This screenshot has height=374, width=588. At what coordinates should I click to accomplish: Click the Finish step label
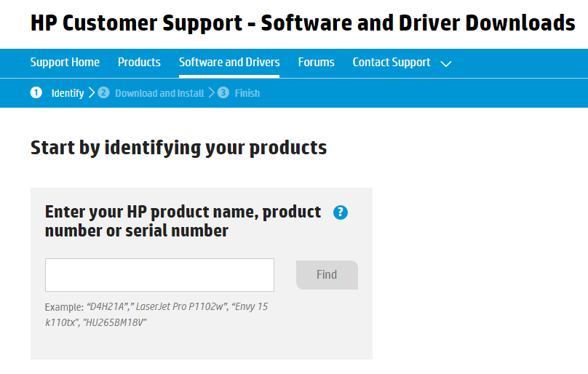pyautogui.click(x=247, y=93)
